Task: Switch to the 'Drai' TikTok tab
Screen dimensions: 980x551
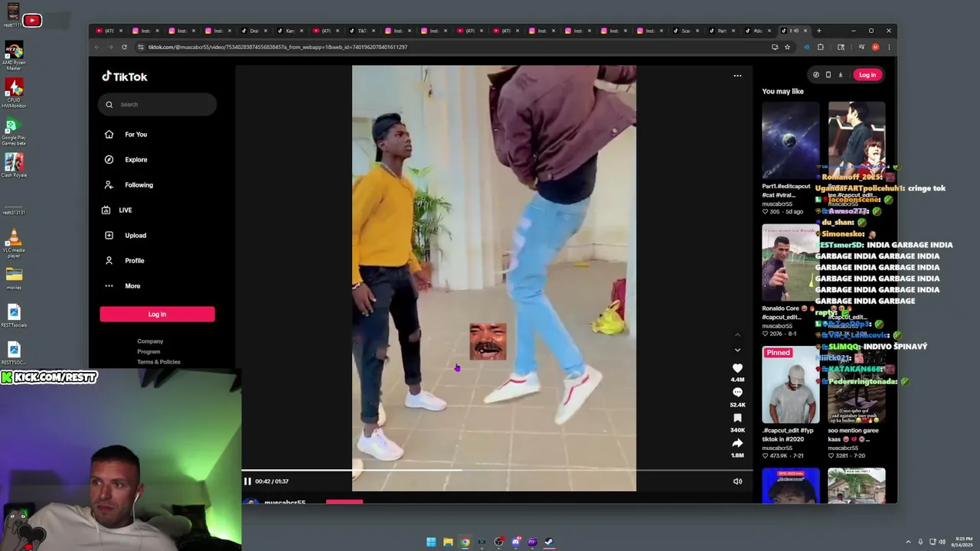Action: (253, 31)
